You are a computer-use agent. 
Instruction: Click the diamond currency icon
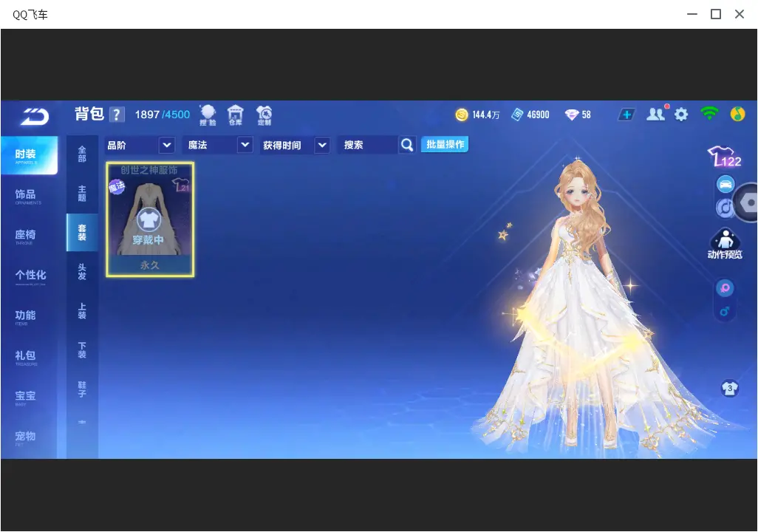pyautogui.click(x=572, y=115)
